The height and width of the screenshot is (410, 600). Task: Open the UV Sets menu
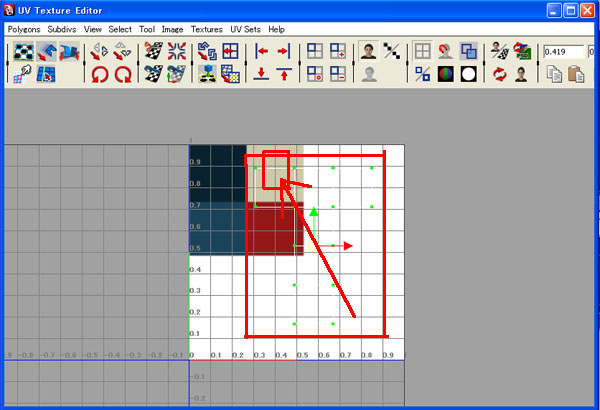click(244, 30)
